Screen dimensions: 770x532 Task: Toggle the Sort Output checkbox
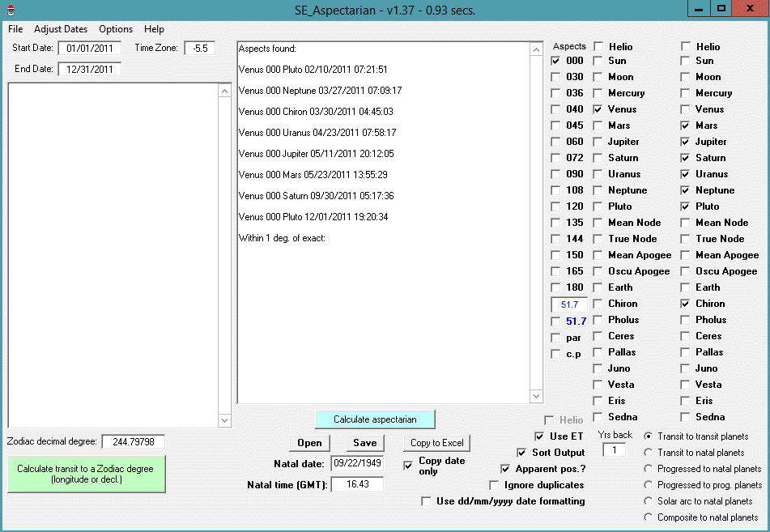(x=521, y=453)
